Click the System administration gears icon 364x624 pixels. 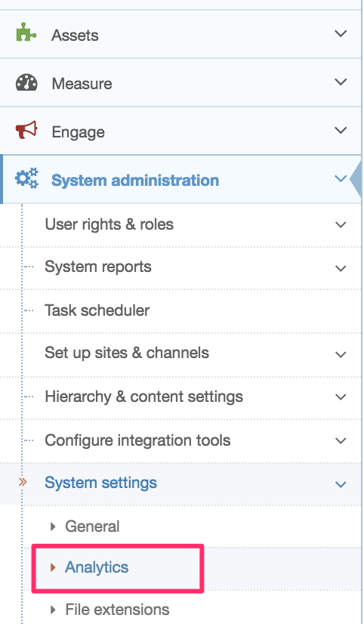(x=26, y=178)
